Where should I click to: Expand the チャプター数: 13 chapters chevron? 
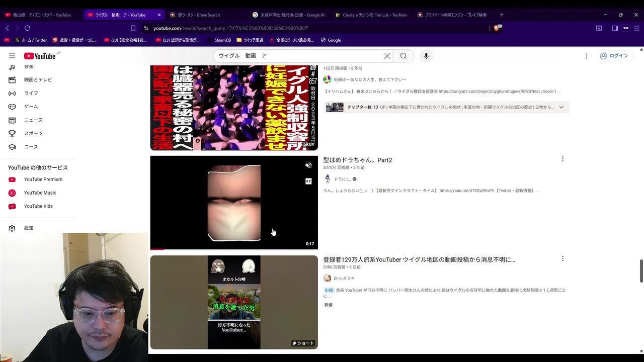pos(561,107)
